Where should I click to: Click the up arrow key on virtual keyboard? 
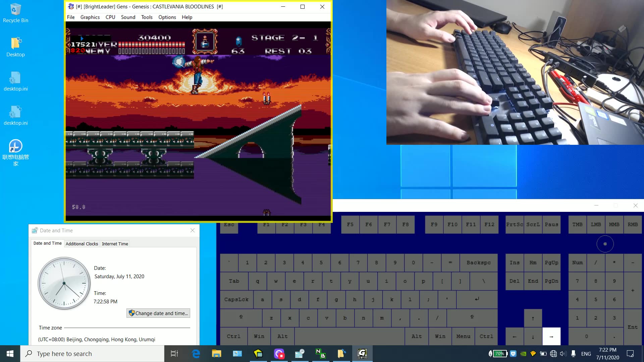533,318
